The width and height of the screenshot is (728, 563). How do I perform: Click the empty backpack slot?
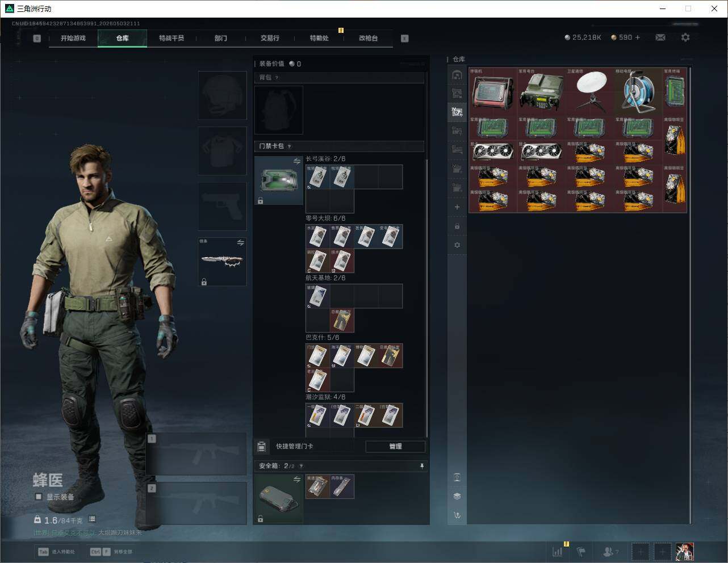[279, 110]
